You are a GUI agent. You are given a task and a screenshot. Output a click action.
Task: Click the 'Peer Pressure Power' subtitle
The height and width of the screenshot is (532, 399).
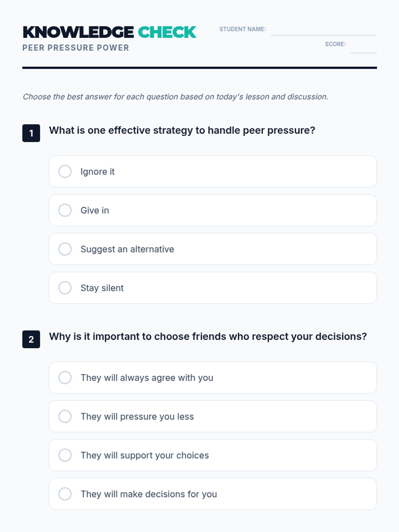point(75,48)
